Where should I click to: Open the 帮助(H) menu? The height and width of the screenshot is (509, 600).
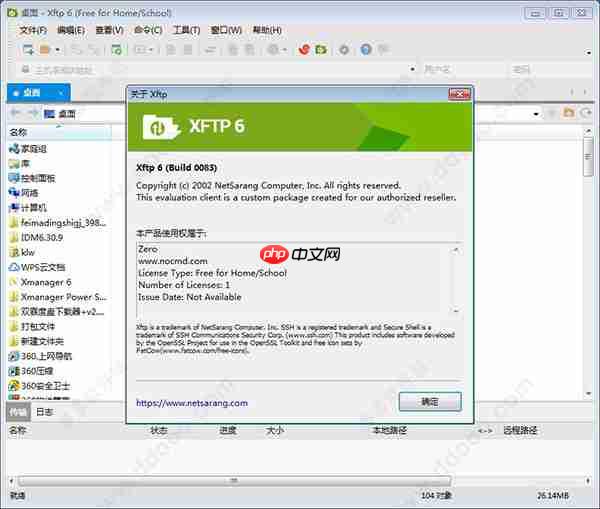267,30
